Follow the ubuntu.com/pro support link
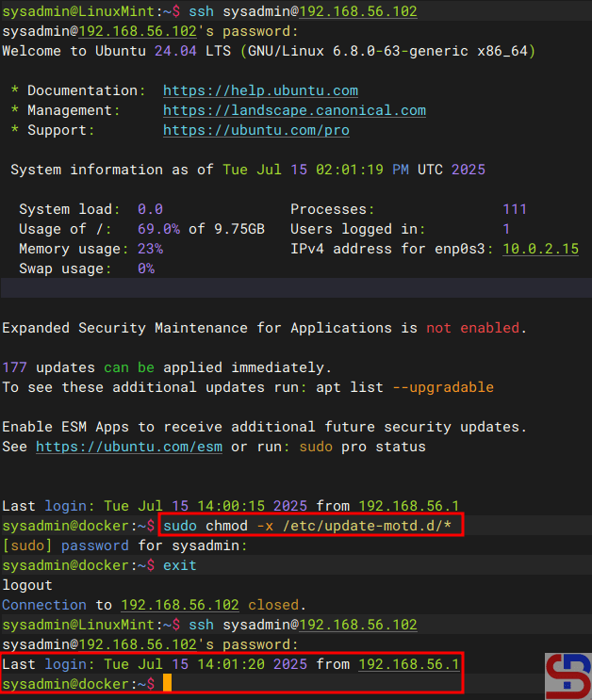 coord(255,130)
